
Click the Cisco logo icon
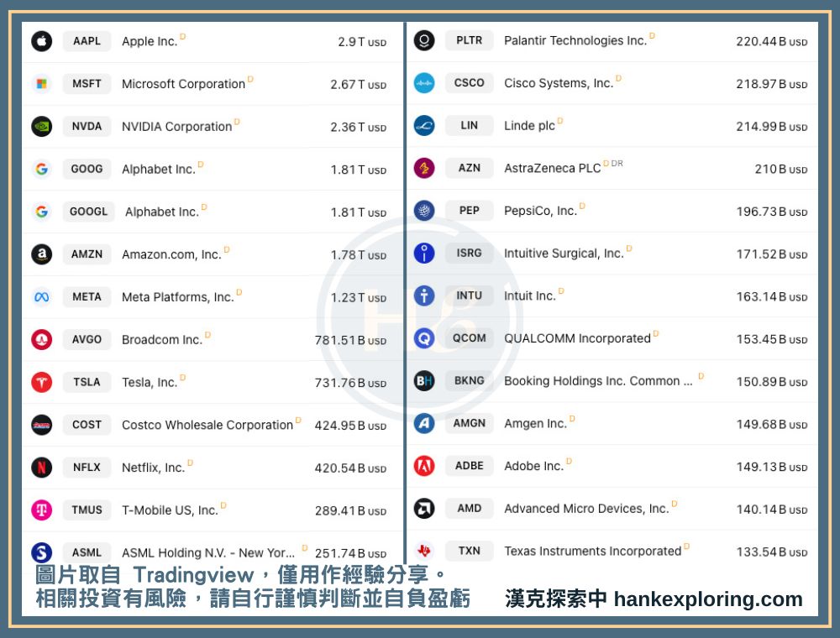click(424, 83)
